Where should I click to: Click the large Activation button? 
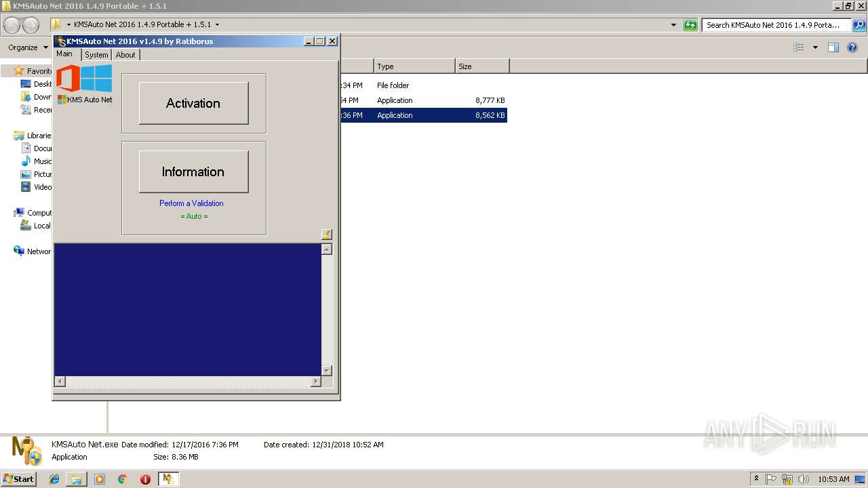pyautogui.click(x=193, y=103)
